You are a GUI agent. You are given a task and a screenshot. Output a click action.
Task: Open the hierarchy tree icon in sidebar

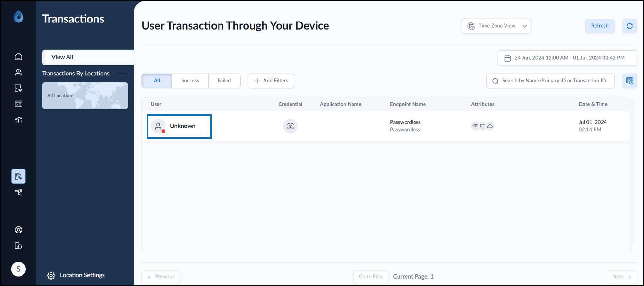point(18,192)
